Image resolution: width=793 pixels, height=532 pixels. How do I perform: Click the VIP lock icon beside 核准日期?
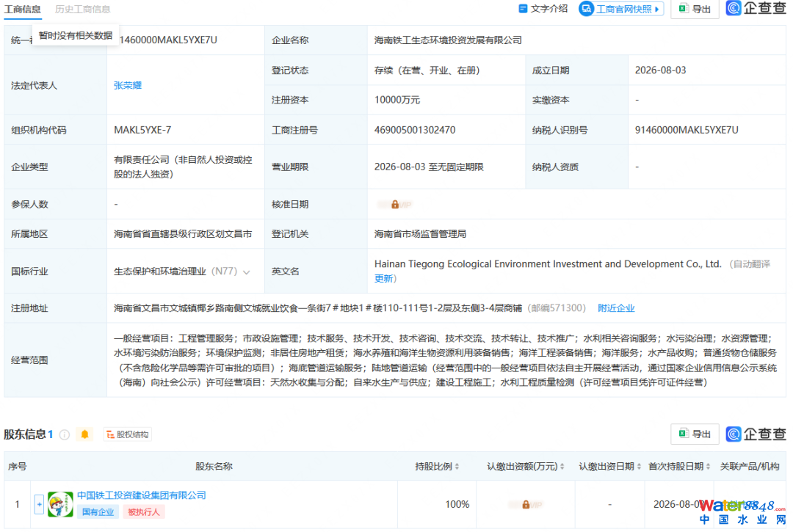tap(395, 205)
